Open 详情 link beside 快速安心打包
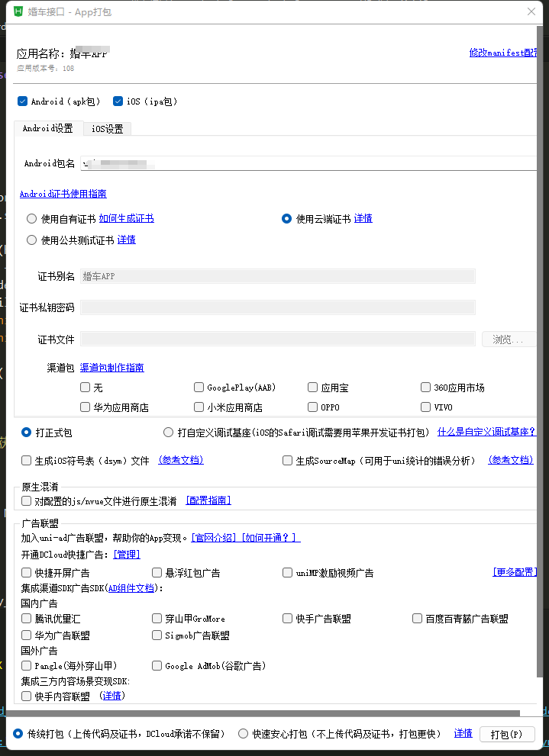The image size is (549, 756). point(463,733)
